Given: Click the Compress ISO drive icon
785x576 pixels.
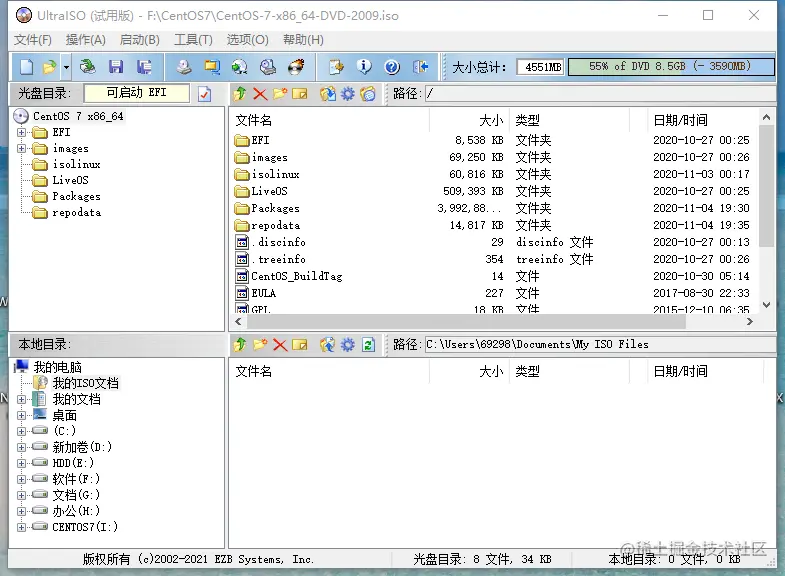Looking at the screenshot, I should (x=268, y=67).
